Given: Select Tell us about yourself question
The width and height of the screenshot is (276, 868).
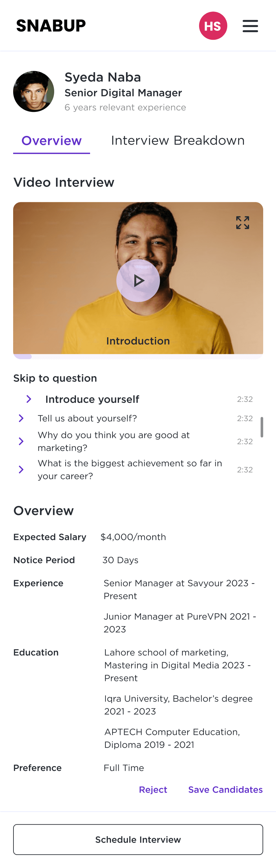Looking at the screenshot, I should point(87,418).
